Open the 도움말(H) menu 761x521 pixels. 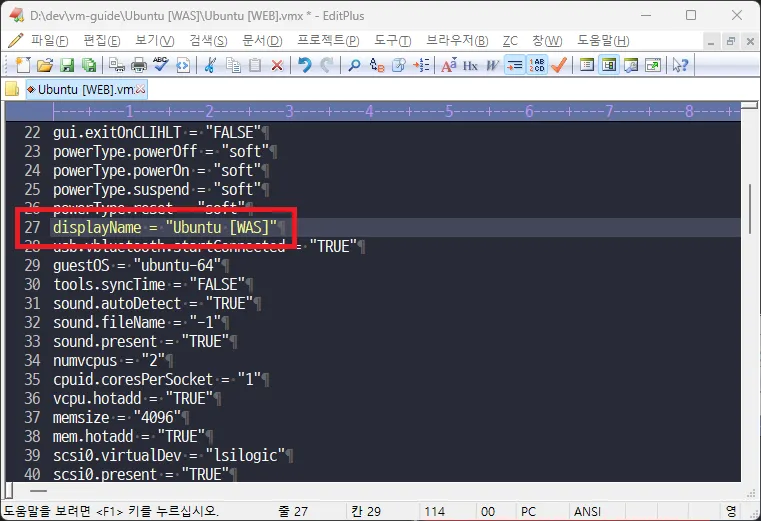coord(603,40)
